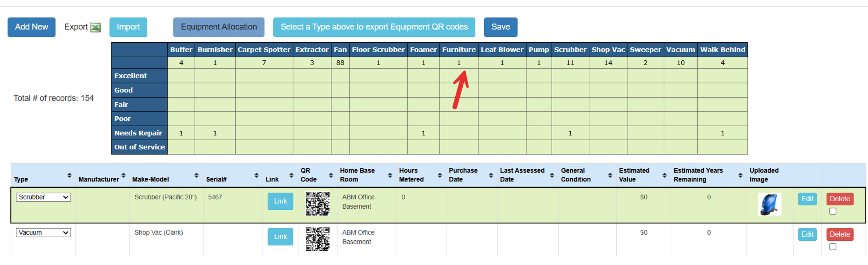The height and width of the screenshot is (265, 868).
Task: Click the Excel export icon
Action: click(95, 27)
